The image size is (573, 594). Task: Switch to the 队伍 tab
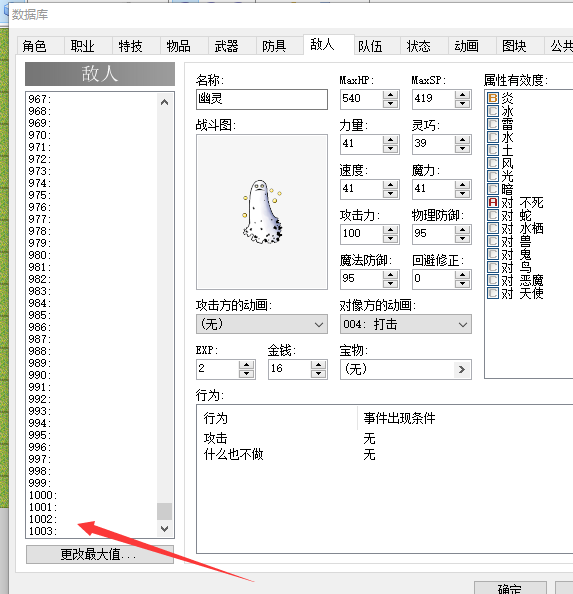377,46
